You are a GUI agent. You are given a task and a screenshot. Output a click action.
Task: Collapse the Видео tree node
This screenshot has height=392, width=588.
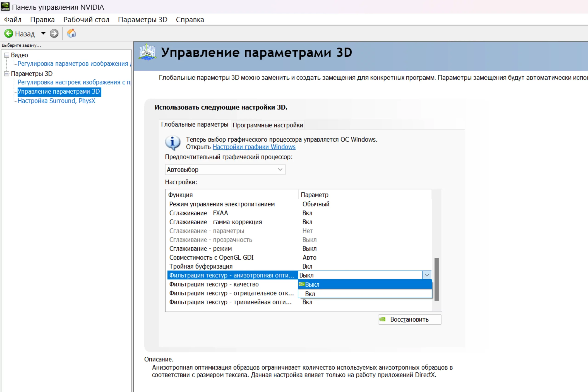[7, 55]
